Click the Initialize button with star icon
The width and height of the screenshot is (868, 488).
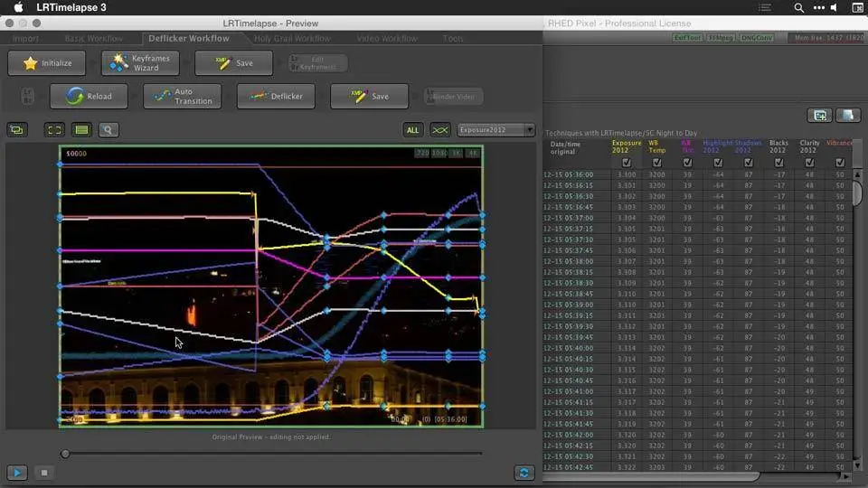coord(47,63)
